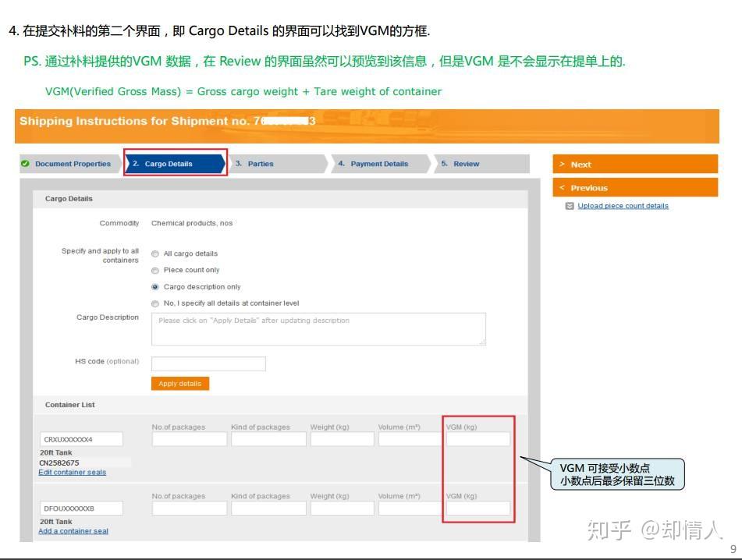
Task: Click the VGM field for container CRXUXXXXXX4
Action: (477, 438)
